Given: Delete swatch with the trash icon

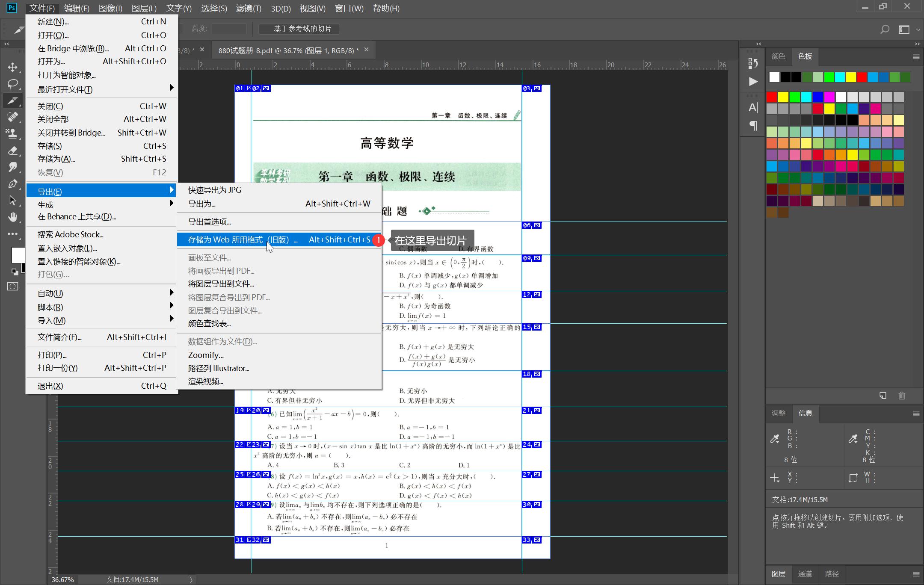Looking at the screenshot, I should pyautogui.click(x=902, y=396).
